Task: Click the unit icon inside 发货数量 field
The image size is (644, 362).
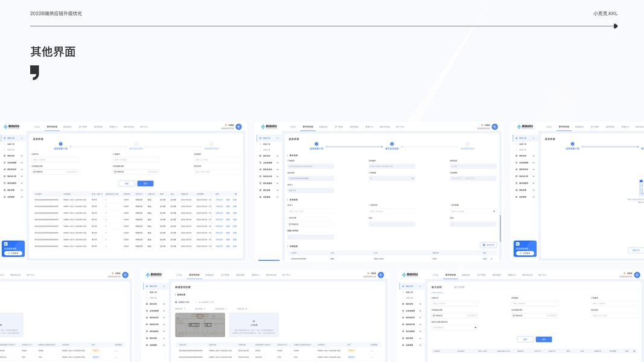Action: pyautogui.click(x=494, y=211)
